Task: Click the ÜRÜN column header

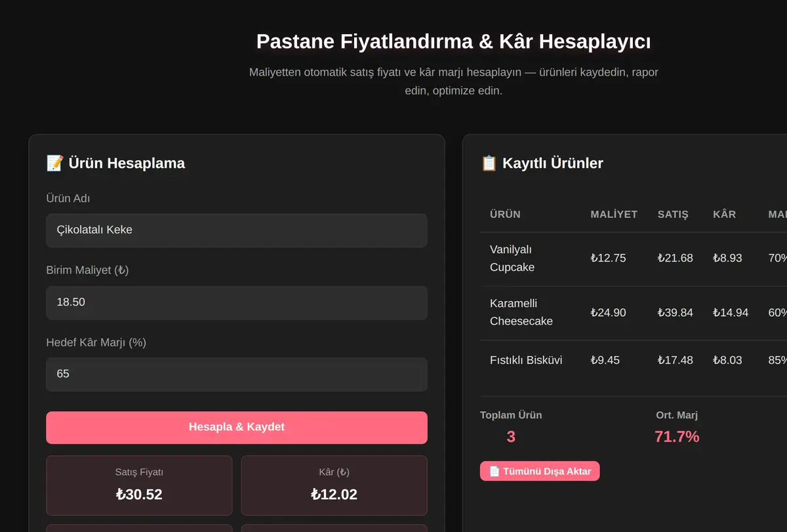Action: [505, 214]
